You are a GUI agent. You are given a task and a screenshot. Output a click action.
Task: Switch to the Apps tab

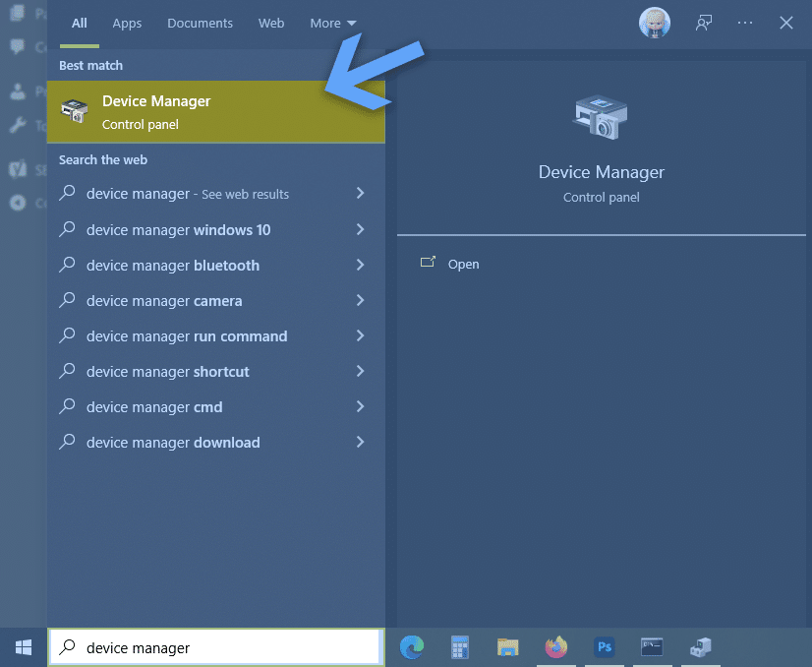coord(127,24)
